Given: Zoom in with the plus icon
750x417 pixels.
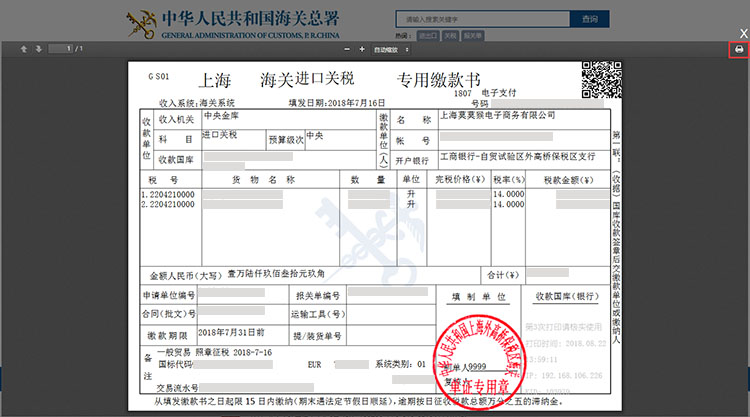Looking at the screenshot, I should pyautogui.click(x=362, y=49).
